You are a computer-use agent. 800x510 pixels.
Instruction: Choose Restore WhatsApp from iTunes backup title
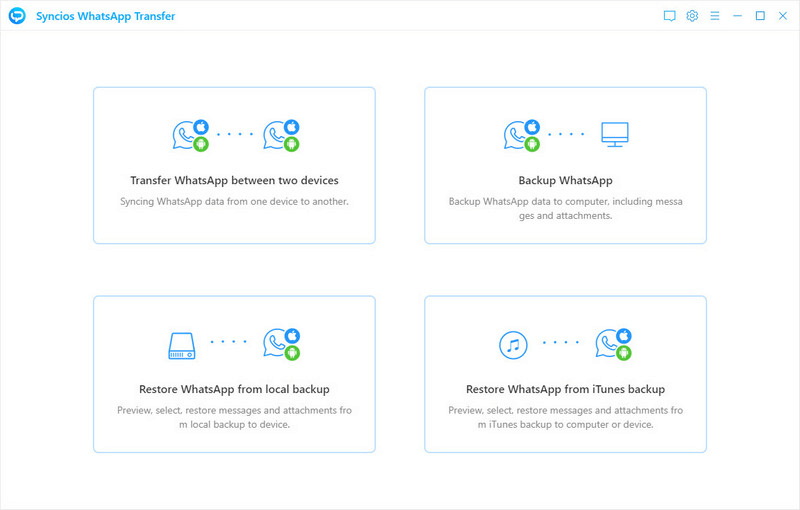click(x=565, y=389)
